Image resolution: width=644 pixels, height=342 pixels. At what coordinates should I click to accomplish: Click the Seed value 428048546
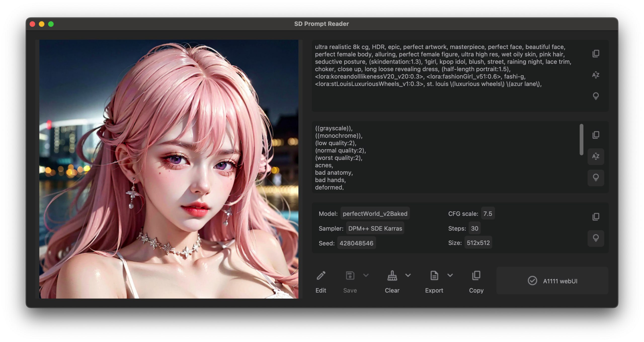356,243
